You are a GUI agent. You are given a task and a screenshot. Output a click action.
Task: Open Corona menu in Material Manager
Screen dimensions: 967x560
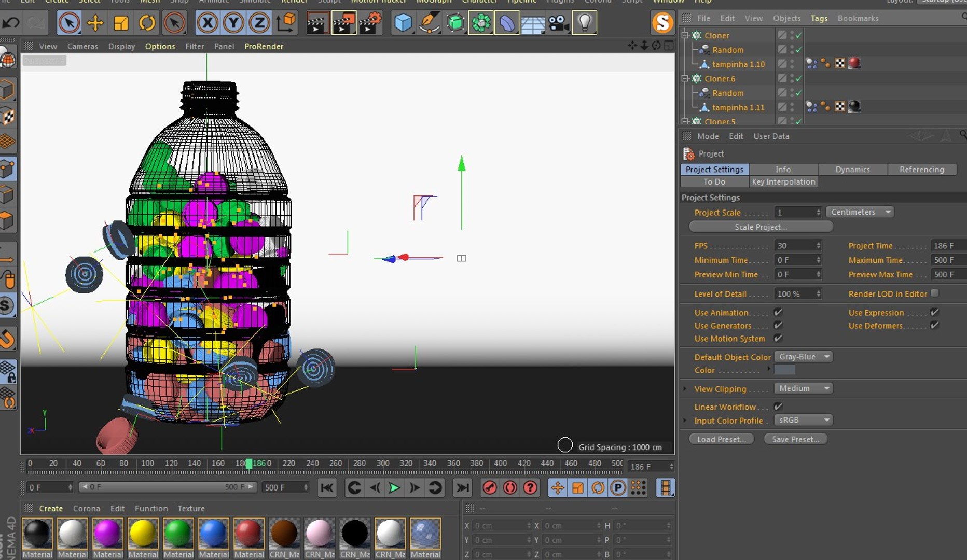[87, 509]
